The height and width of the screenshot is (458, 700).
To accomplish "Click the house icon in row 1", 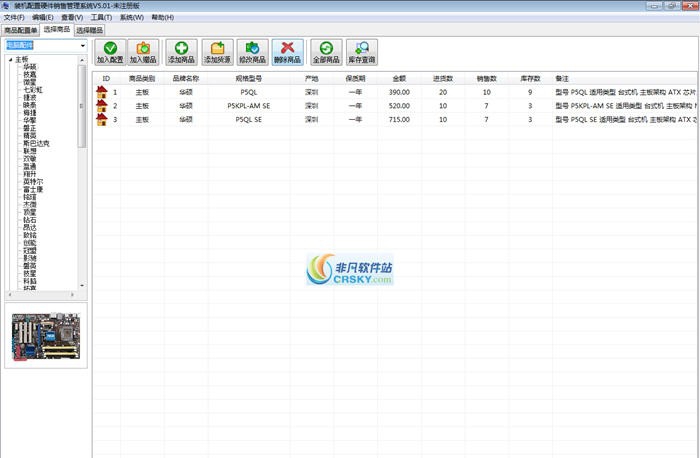I will (x=101, y=92).
